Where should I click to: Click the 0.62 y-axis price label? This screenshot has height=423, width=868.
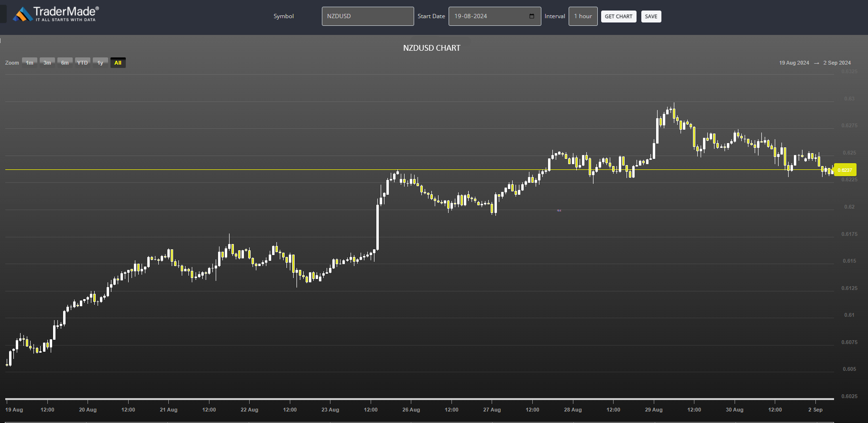point(849,207)
